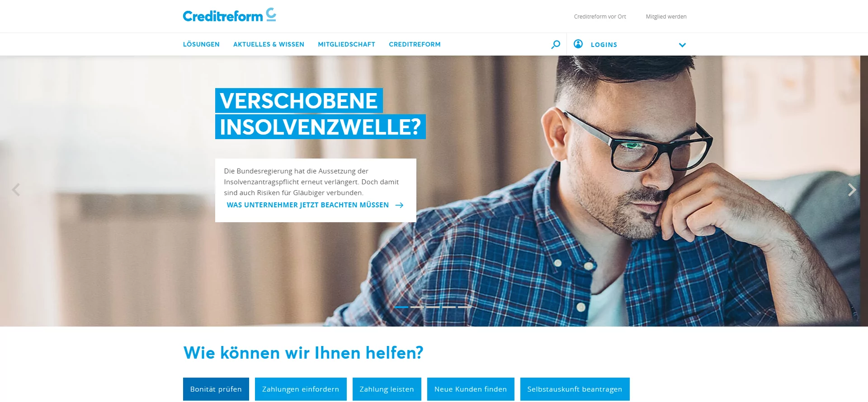Select the 'Bonität prüfen' tab
The image size is (868, 402).
pyautogui.click(x=216, y=389)
